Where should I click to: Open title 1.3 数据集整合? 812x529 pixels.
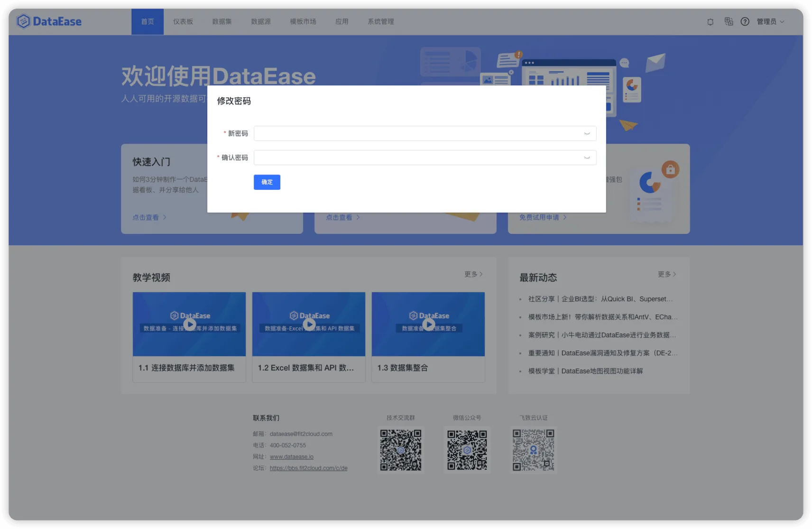(x=403, y=368)
